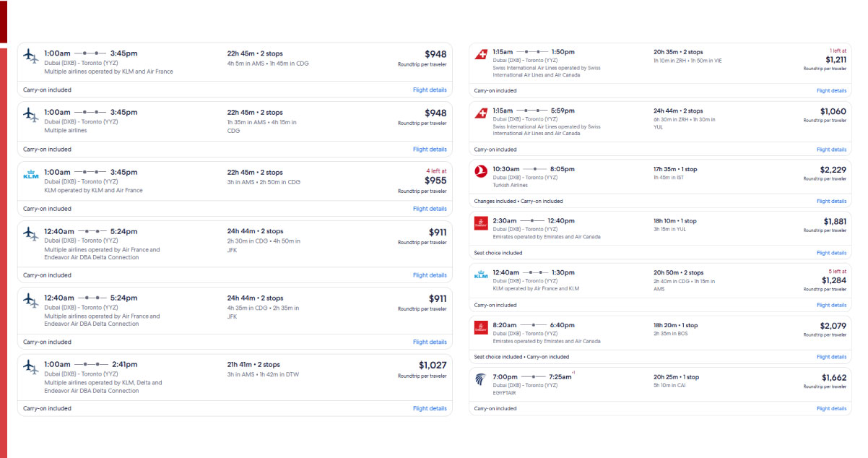Select the $2,229 Turkish Airlines price
This screenshot has height=458, width=868.
[833, 170]
